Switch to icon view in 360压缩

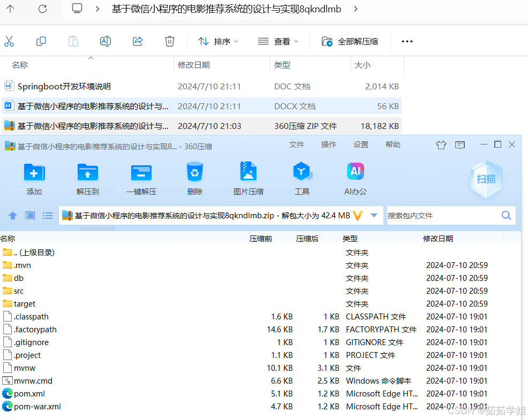[30, 216]
